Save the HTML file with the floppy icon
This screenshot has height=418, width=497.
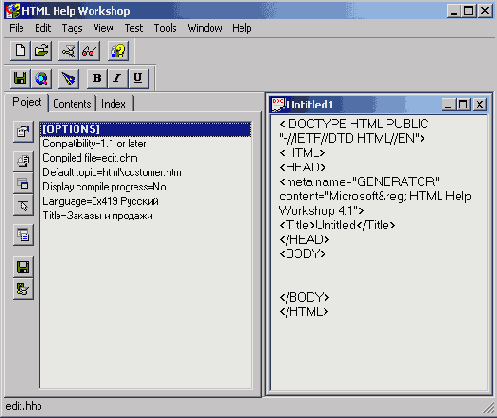(x=20, y=78)
